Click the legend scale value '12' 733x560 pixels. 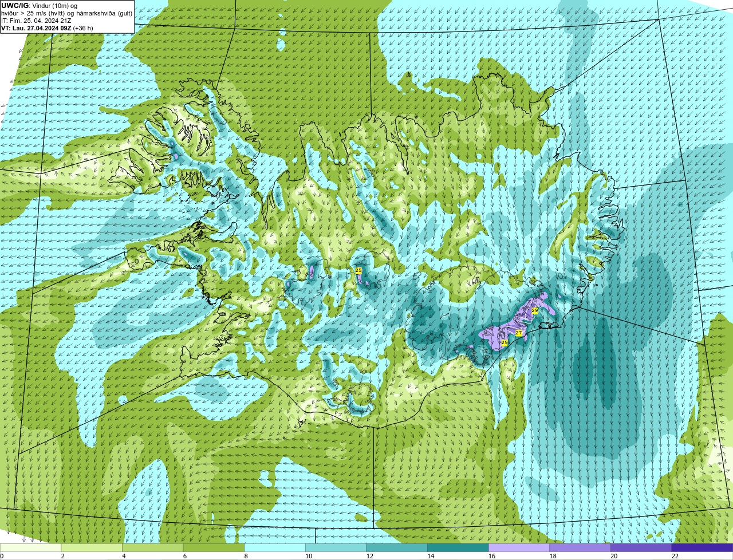[370, 556]
